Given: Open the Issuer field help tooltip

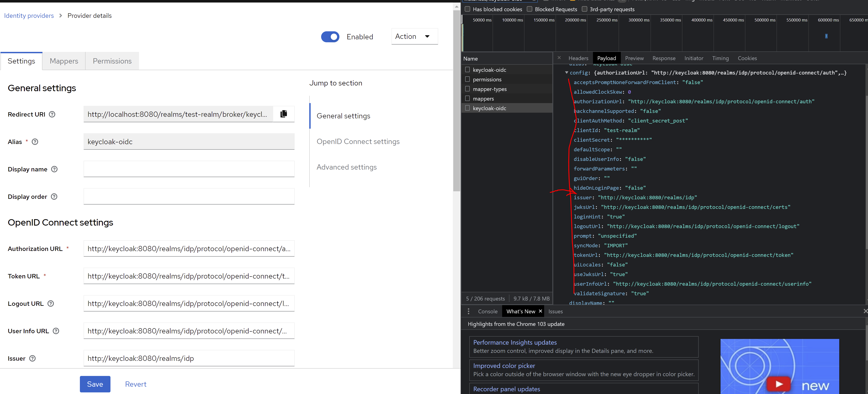Looking at the screenshot, I should [x=32, y=358].
